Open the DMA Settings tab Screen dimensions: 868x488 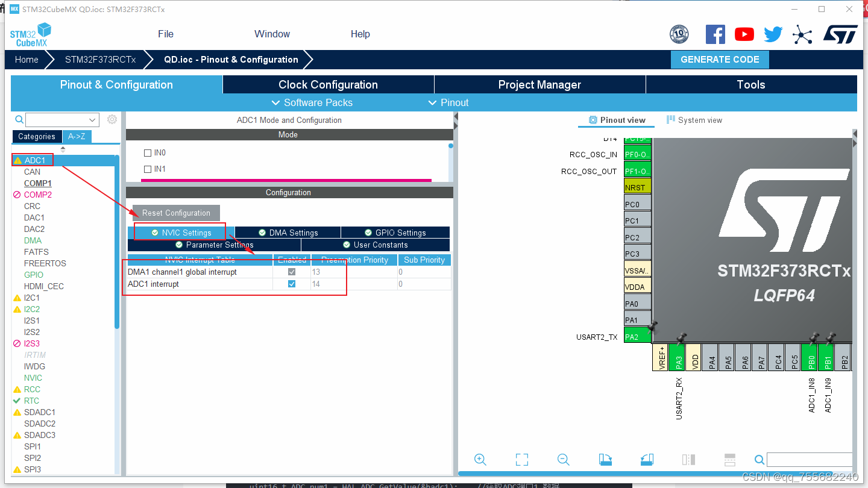coord(288,233)
